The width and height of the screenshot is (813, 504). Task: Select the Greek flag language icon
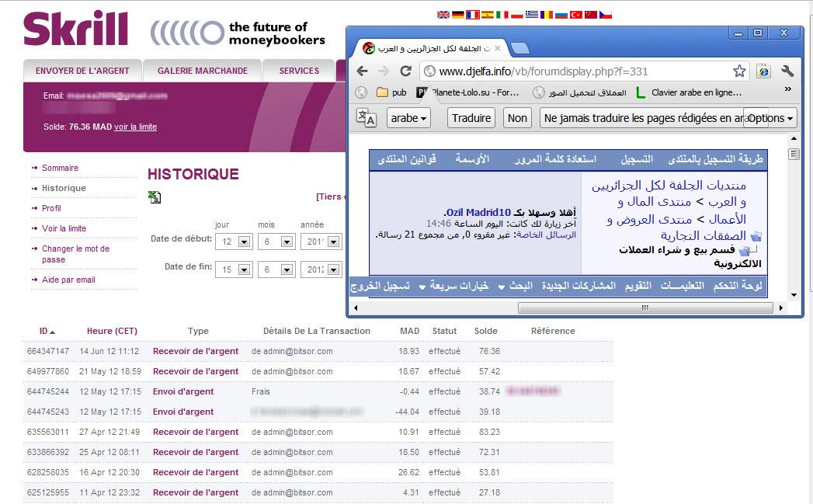click(532, 15)
